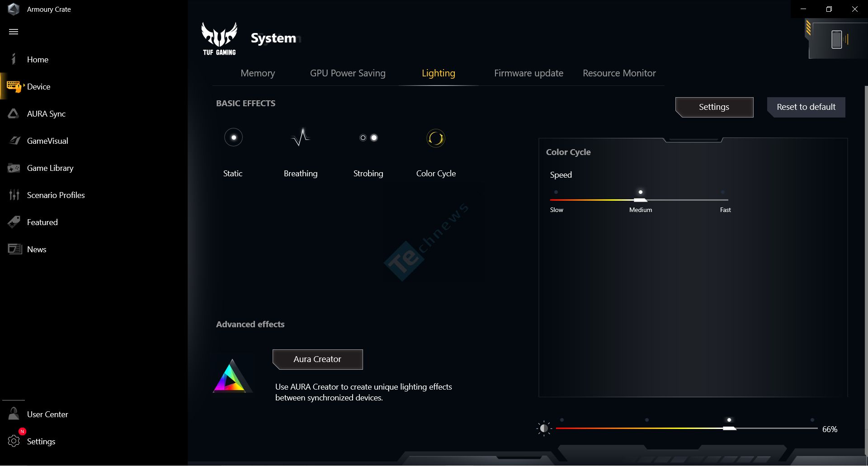
Task: Open AURA Sync triangle icon
Action: pyautogui.click(x=14, y=113)
